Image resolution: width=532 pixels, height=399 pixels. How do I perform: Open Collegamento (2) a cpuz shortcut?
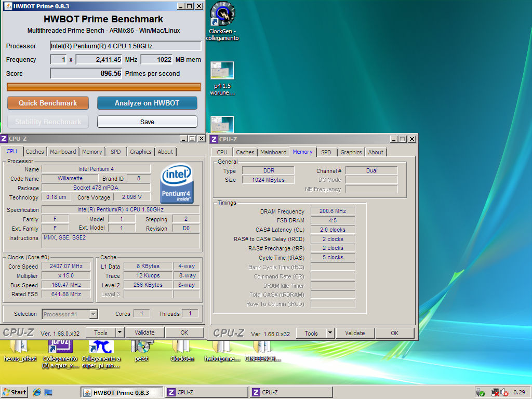(60, 354)
